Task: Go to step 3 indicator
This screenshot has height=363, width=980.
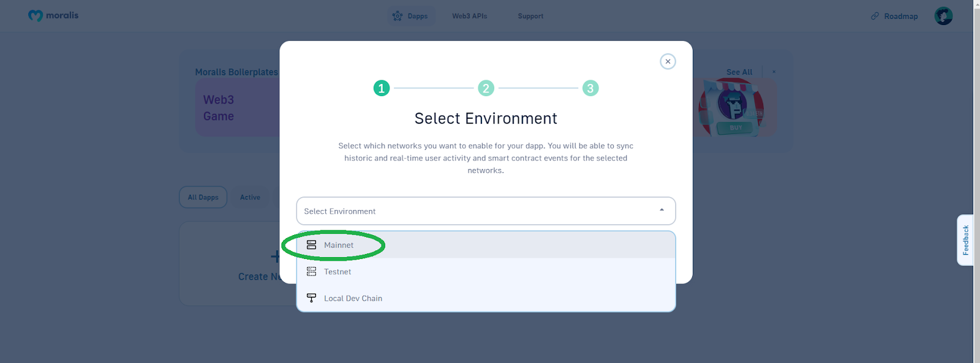Action: (x=590, y=88)
